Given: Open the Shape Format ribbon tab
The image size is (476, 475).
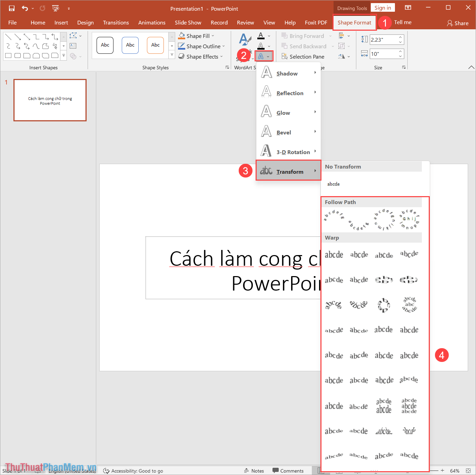Looking at the screenshot, I should coord(354,22).
